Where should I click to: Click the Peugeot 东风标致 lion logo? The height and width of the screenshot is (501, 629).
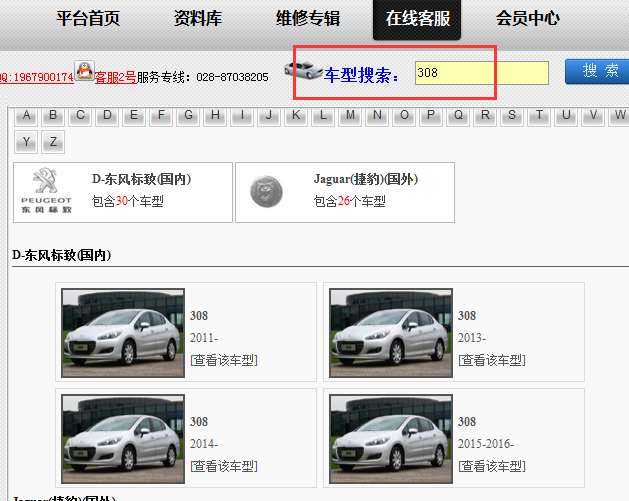tap(47, 191)
